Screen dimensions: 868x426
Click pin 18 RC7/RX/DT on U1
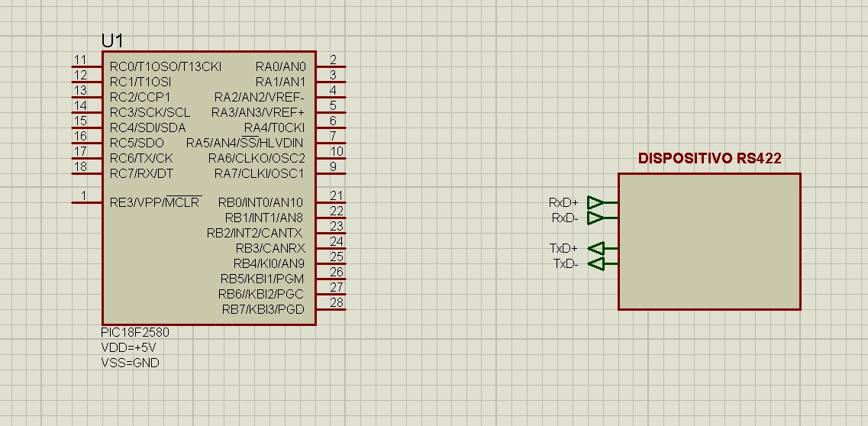(87, 173)
